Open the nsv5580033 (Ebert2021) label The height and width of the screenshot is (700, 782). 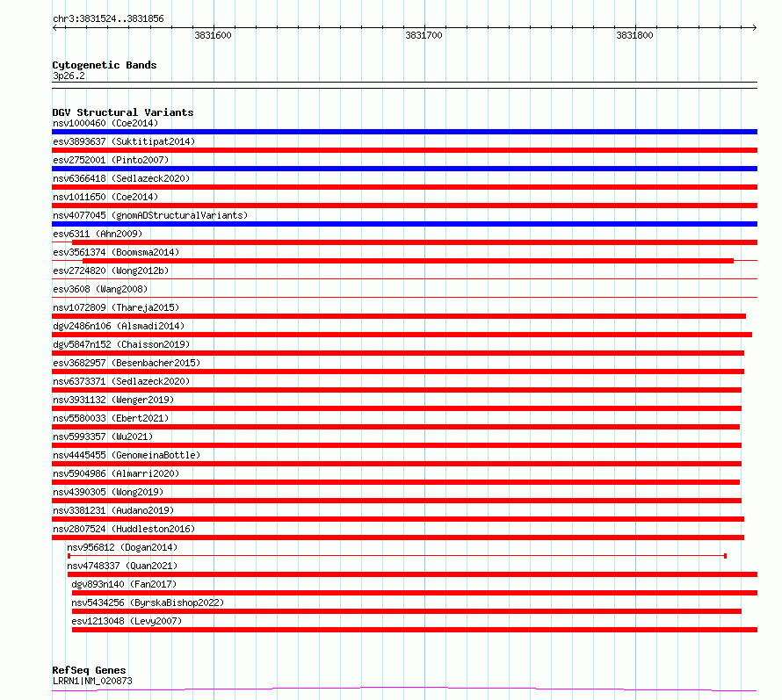pyautogui.click(x=111, y=418)
